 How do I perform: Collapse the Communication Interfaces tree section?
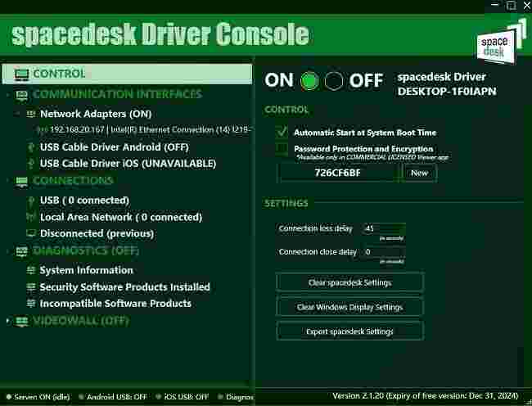8,95
